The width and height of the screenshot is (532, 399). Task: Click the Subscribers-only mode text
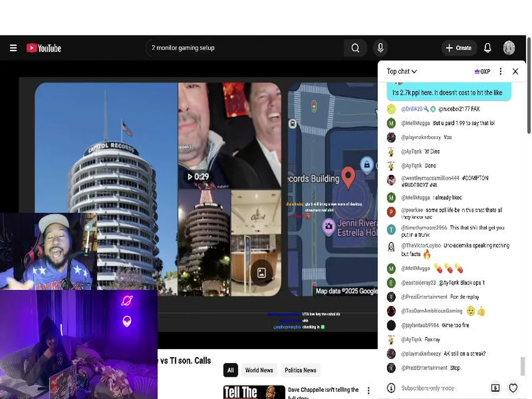pyautogui.click(x=427, y=388)
